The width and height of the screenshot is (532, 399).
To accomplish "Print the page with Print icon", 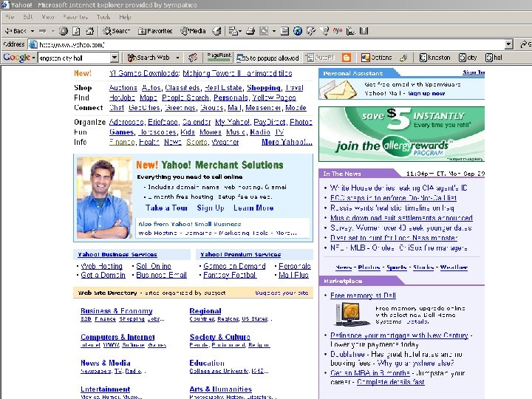I will tap(250, 31).
